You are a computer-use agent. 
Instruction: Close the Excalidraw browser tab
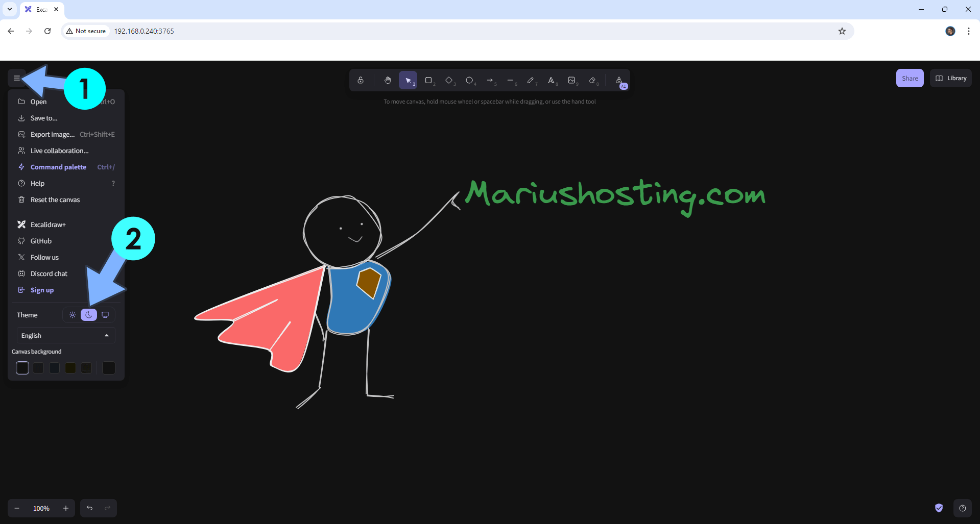[56, 9]
